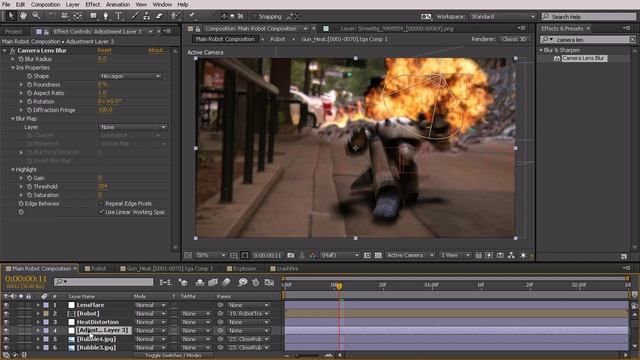Click Toggle Switches / Modes button
This screenshot has height=360, width=640.
pyautogui.click(x=173, y=356)
